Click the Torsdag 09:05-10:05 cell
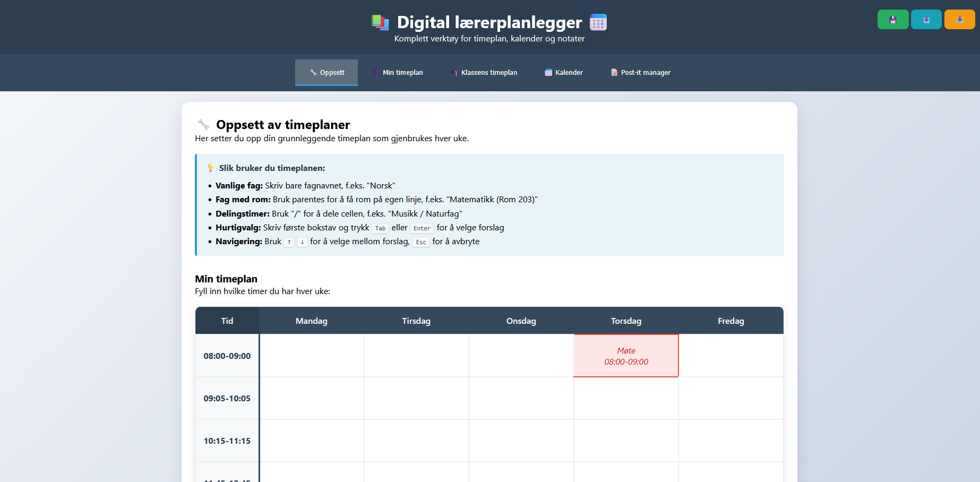 point(626,398)
